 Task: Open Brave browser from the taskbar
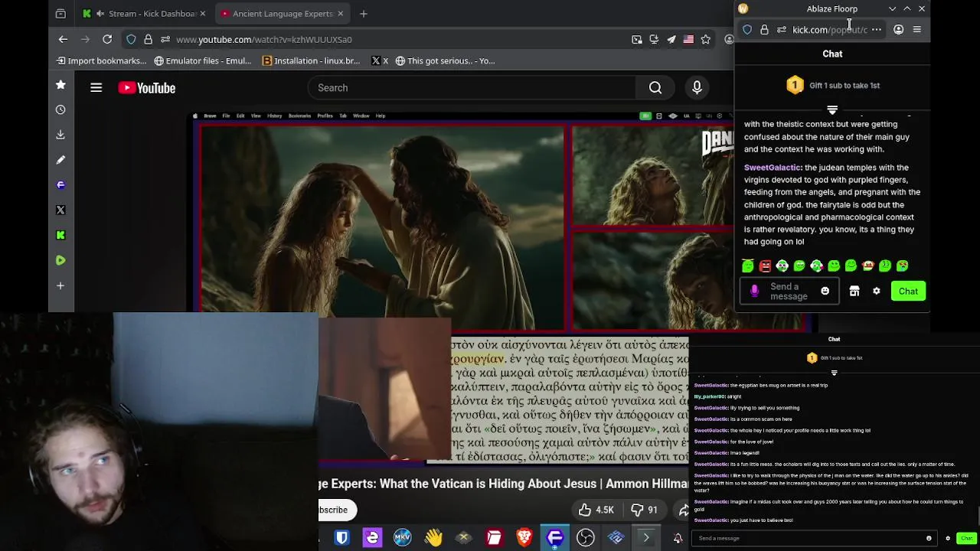(x=524, y=538)
